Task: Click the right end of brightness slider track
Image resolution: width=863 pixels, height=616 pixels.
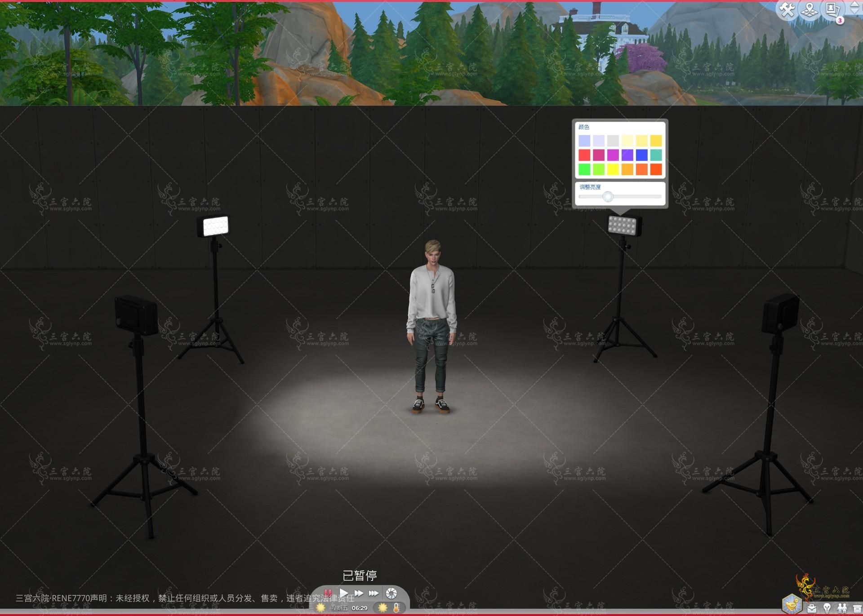Action: pos(659,196)
